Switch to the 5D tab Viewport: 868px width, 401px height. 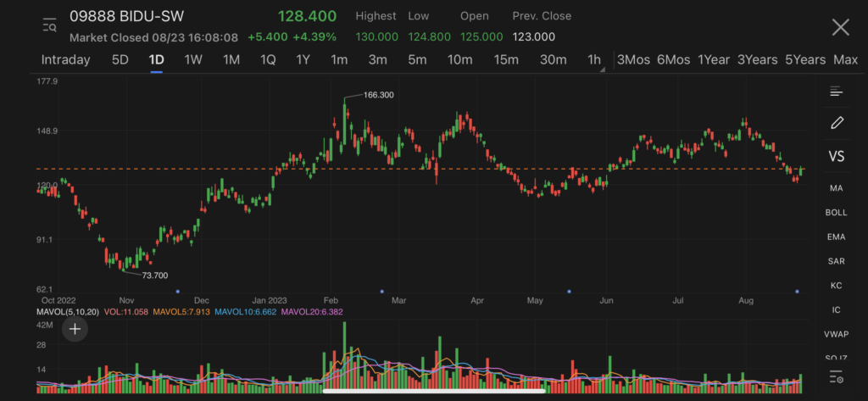point(120,60)
